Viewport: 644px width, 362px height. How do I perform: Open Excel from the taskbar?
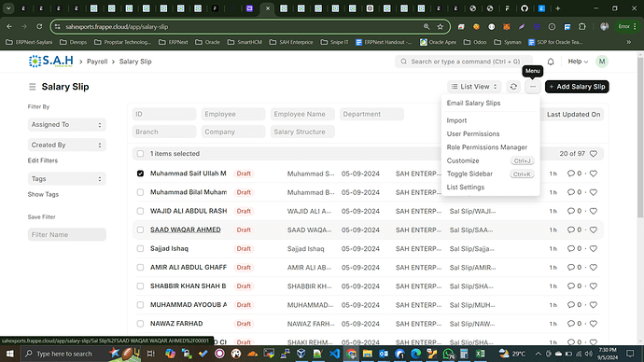pos(480,354)
